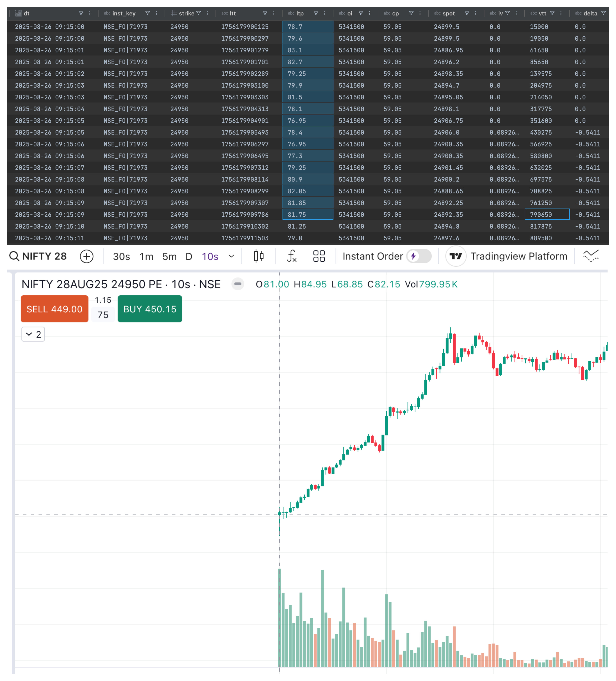Select the 5m timeframe
The height and width of the screenshot is (681, 616).
pos(169,256)
